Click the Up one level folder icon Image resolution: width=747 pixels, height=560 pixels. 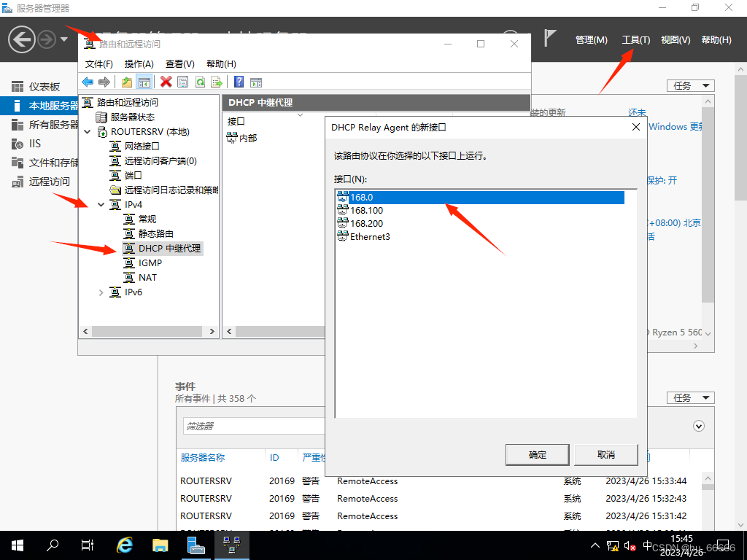pyautogui.click(x=127, y=82)
